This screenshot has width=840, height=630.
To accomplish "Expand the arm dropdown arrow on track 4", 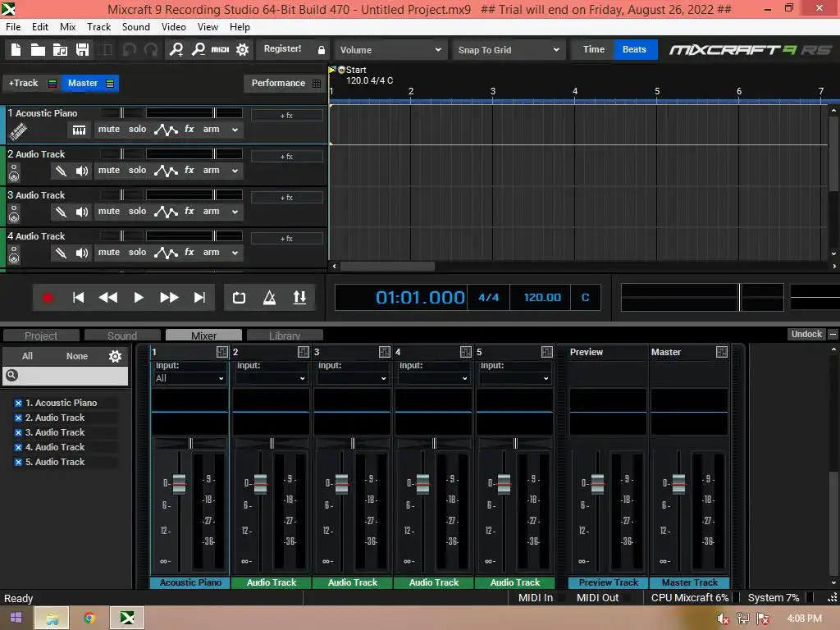I will (x=235, y=253).
